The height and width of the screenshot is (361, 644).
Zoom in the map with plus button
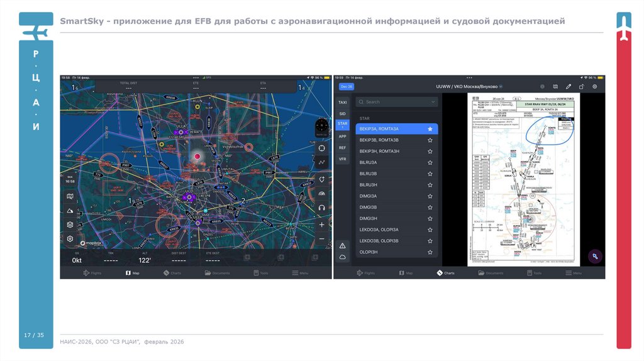[x=322, y=225]
